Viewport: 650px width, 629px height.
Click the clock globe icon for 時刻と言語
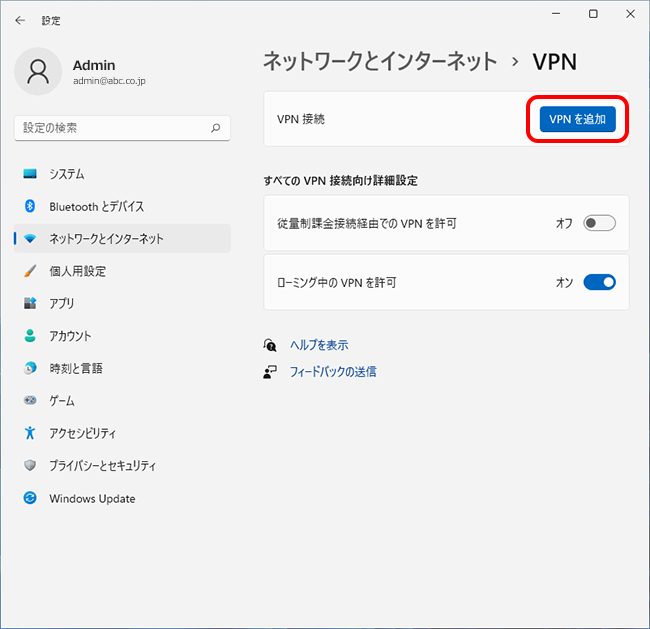pos(30,368)
